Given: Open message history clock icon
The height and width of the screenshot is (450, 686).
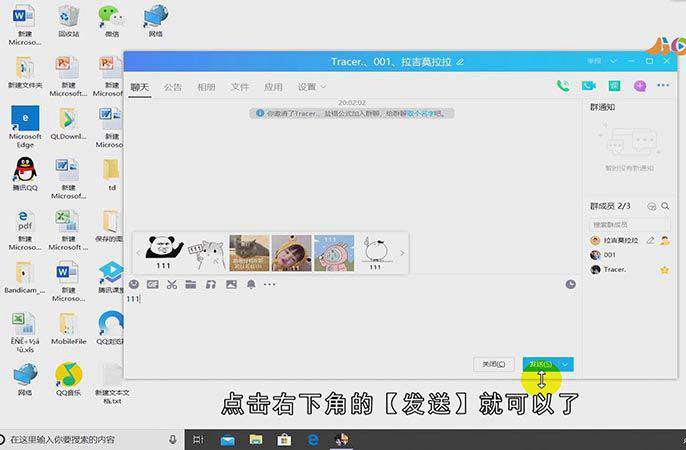Looking at the screenshot, I should click(570, 285).
